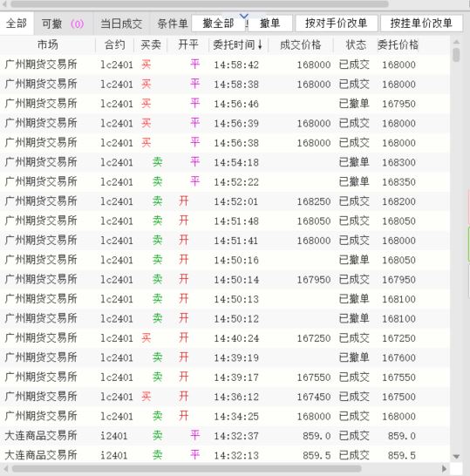Click the 市场 column header
This screenshot has height=476, width=470.
[x=48, y=45]
